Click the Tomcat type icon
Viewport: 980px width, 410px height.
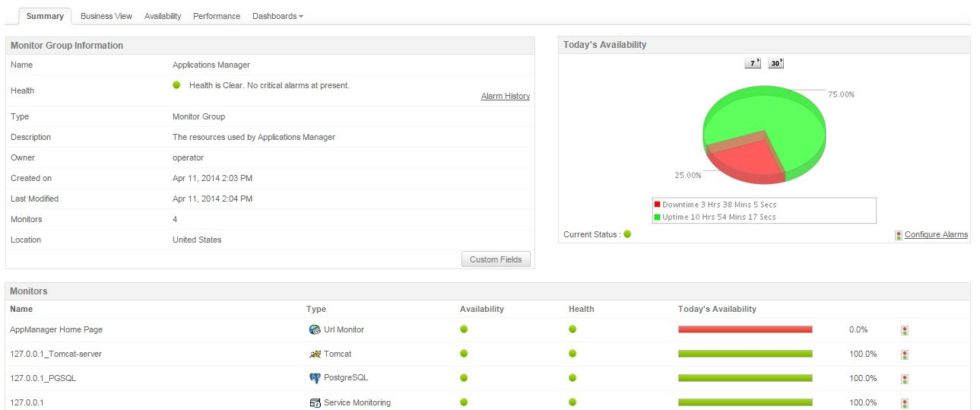(315, 354)
